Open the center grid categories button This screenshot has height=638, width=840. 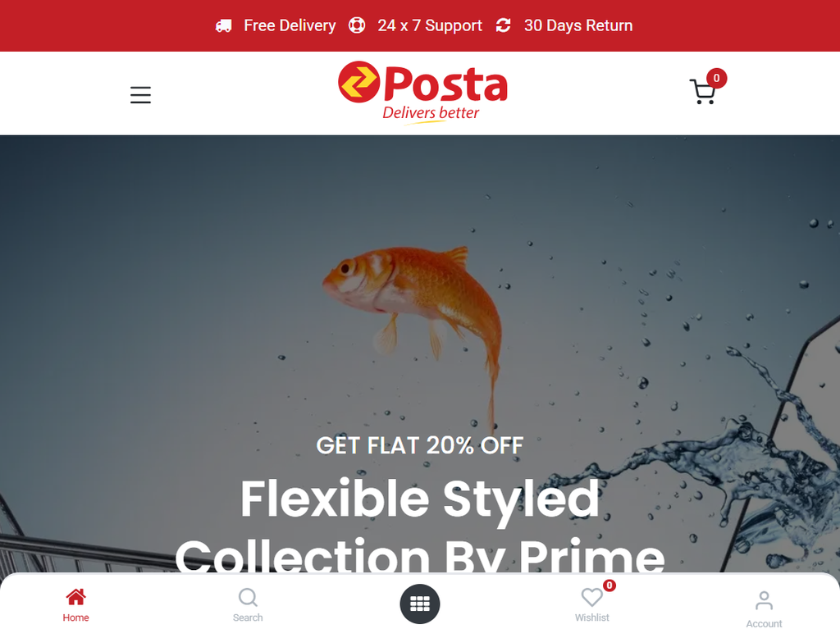coord(419,604)
